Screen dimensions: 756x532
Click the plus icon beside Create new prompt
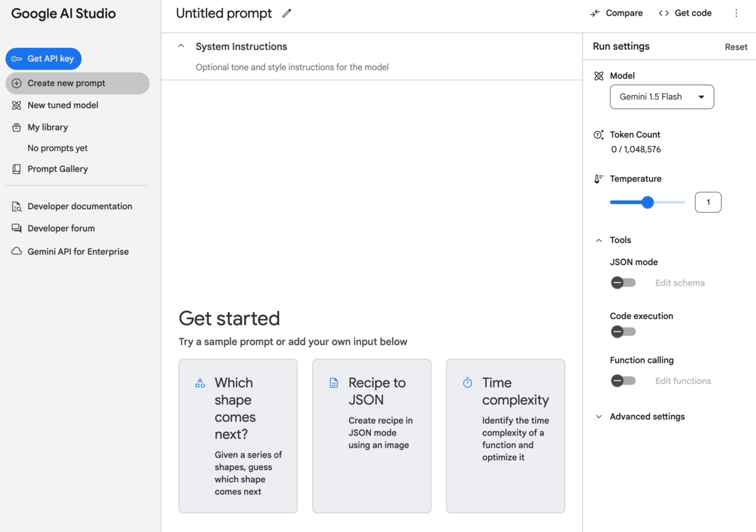coord(17,83)
